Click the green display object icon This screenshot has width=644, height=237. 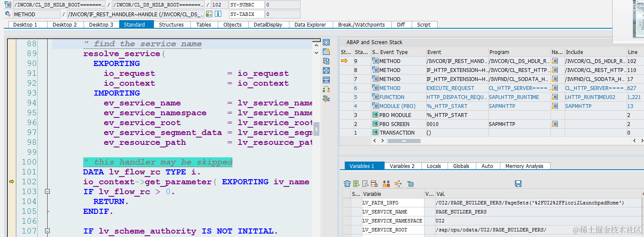click(209, 14)
